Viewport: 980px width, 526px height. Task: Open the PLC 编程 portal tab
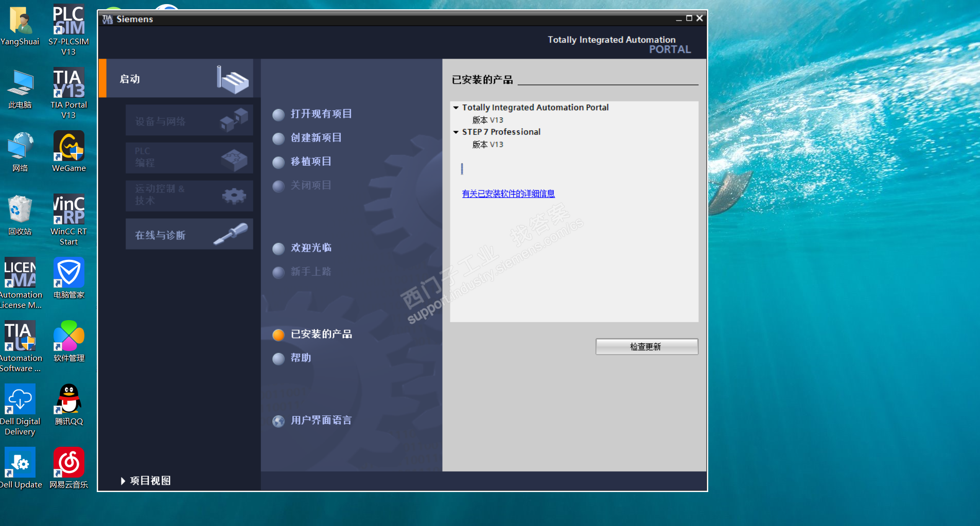pos(189,157)
